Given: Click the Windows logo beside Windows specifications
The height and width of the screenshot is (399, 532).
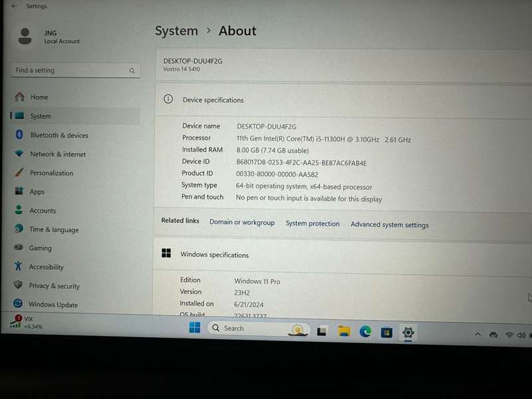Looking at the screenshot, I should click(x=166, y=253).
